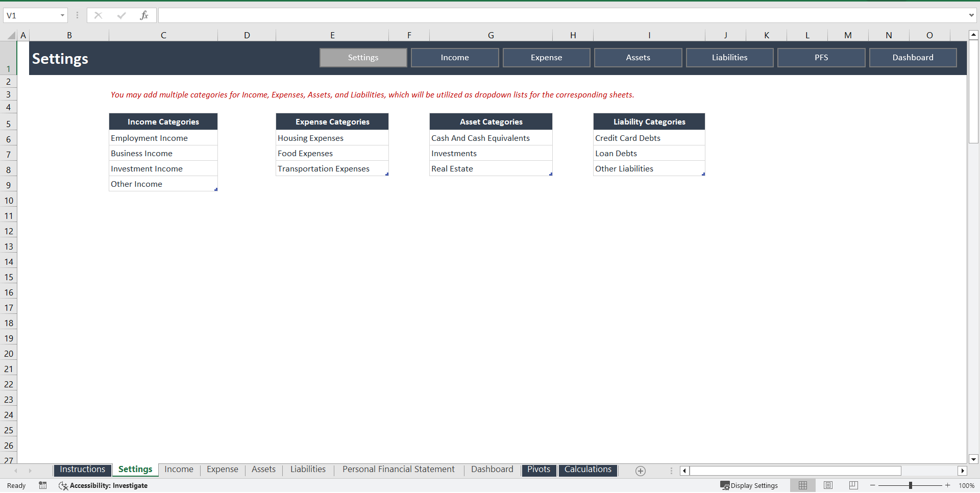The width and height of the screenshot is (980, 493).
Task: Click the horizontal scrollbar thumb
Action: pyautogui.click(x=795, y=471)
